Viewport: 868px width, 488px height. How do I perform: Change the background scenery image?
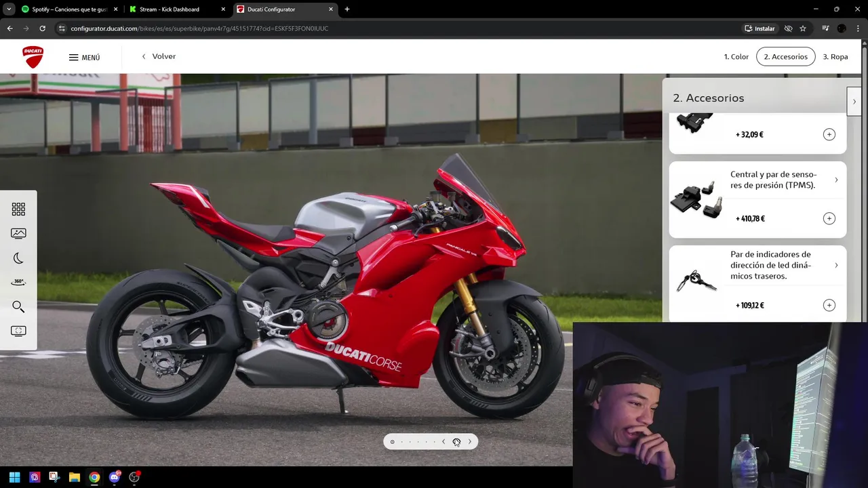coord(18,233)
